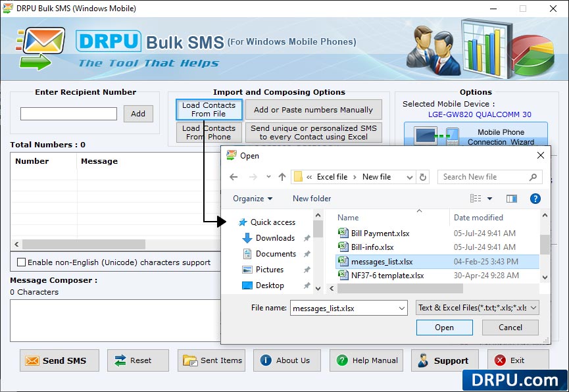This screenshot has width=569, height=392.
Task: Click Send unique or personalized SMS button
Action: click(x=314, y=132)
